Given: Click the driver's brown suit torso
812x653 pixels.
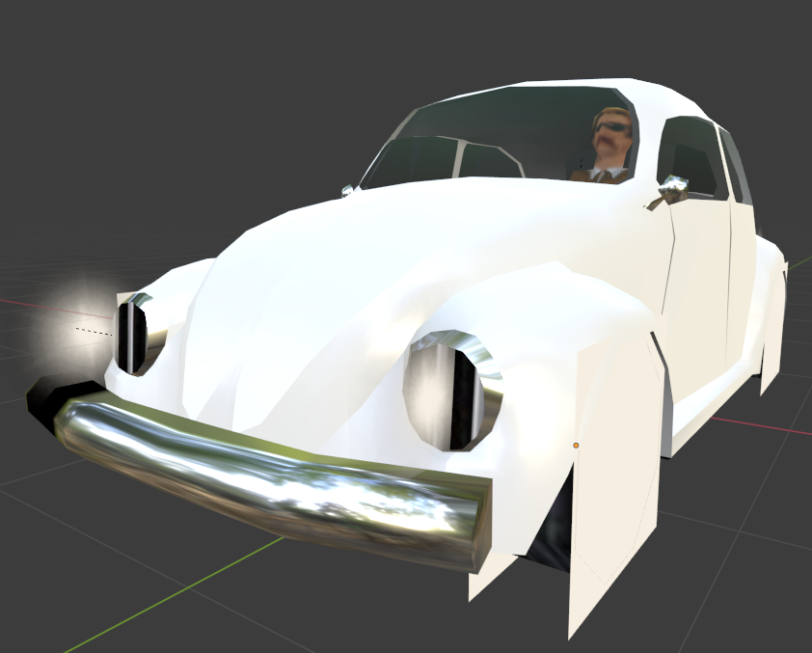Looking at the screenshot, I should pos(601,174).
